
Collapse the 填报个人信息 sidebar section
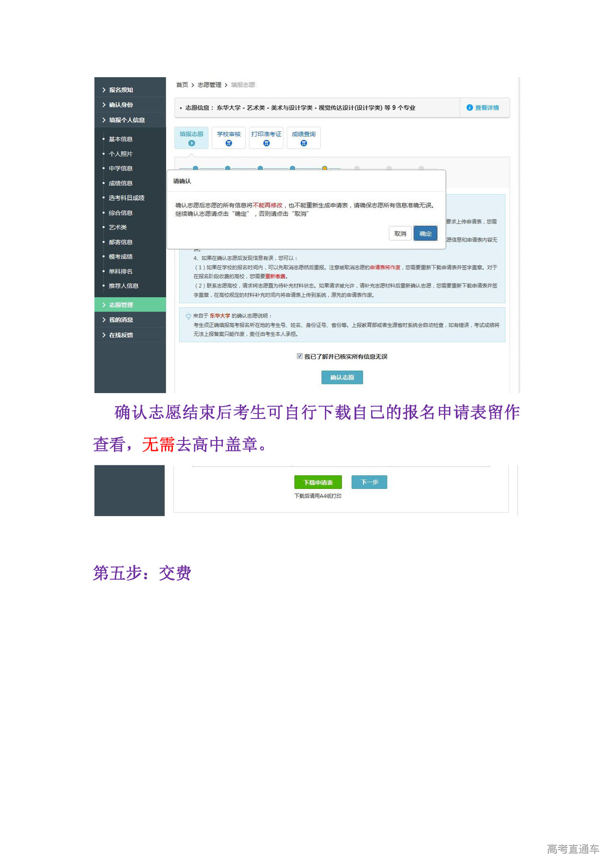(x=126, y=120)
